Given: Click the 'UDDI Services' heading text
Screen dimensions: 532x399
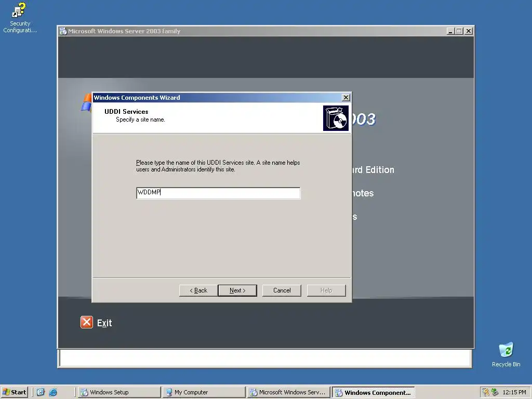Looking at the screenshot, I should (x=126, y=112).
